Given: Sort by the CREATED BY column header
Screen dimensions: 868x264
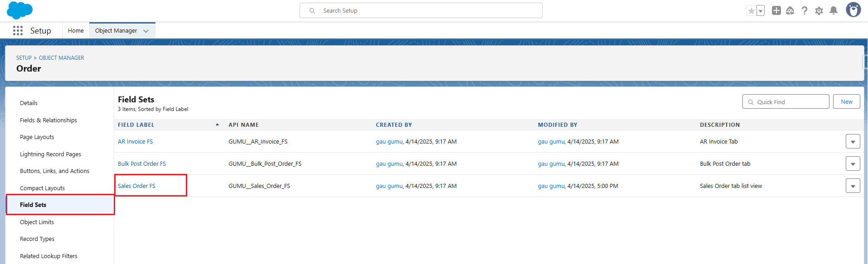Looking at the screenshot, I should pyautogui.click(x=394, y=125).
